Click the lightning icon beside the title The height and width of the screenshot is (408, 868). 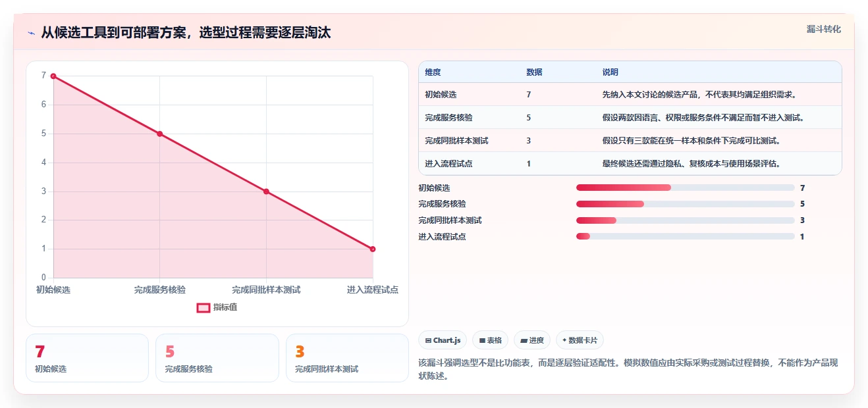point(31,33)
